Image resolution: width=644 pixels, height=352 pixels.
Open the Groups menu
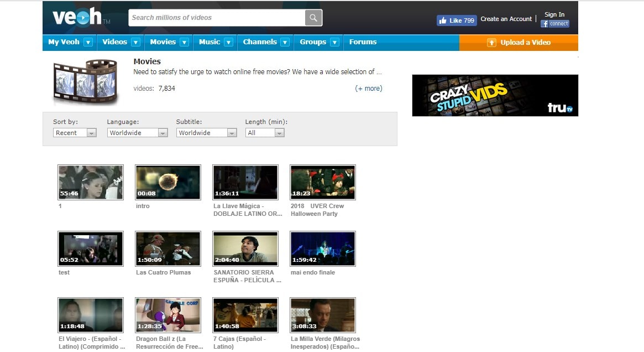point(313,42)
